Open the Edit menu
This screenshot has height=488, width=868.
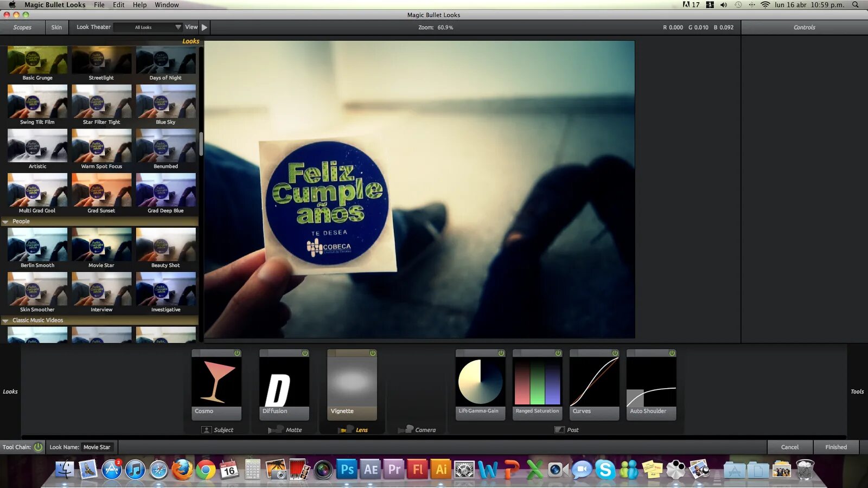(x=119, y=5)
